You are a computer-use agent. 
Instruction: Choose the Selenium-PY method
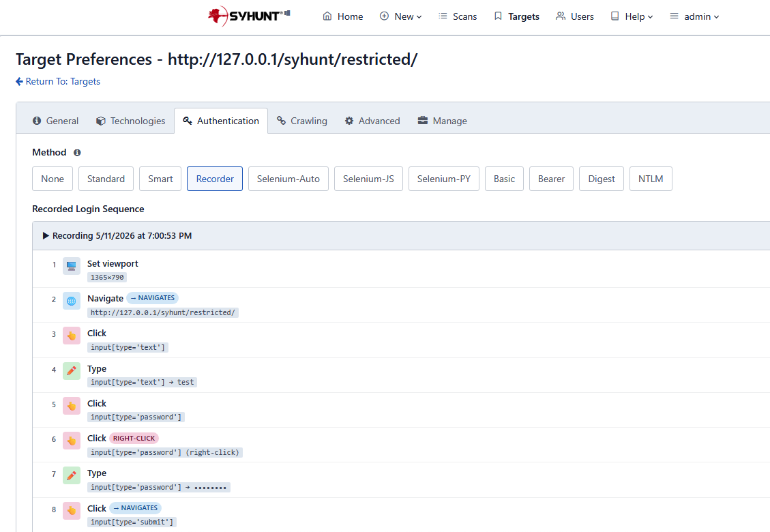click(444, 179)
